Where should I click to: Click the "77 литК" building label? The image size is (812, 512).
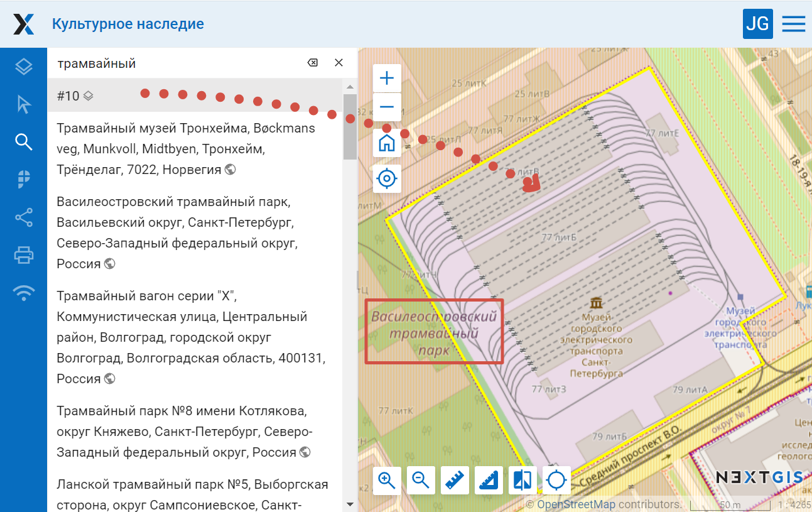396,411
